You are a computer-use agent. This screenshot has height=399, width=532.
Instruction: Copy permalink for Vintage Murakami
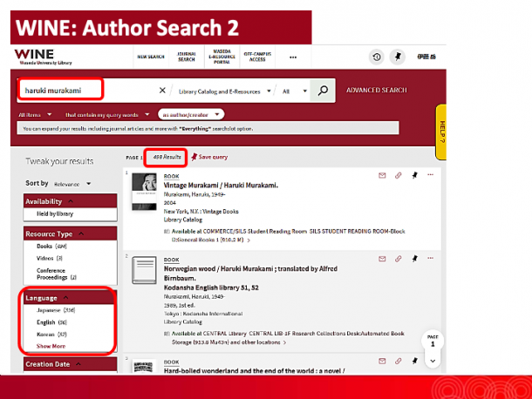pos(398,175)
